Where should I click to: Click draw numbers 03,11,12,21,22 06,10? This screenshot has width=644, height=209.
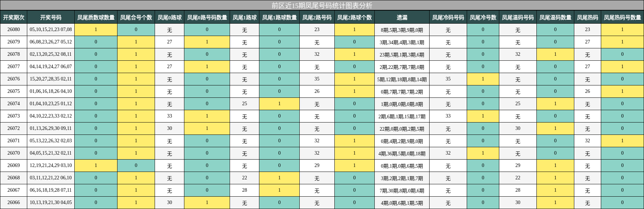coord(51,178)
